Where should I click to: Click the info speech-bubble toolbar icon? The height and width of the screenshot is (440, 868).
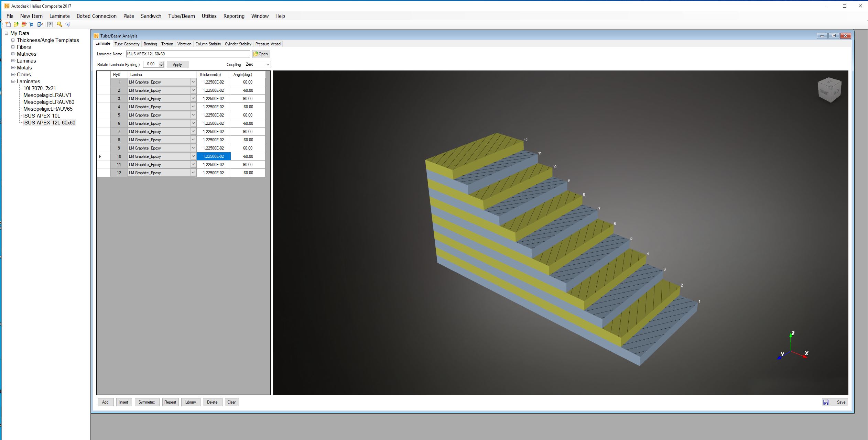[68, 24]
